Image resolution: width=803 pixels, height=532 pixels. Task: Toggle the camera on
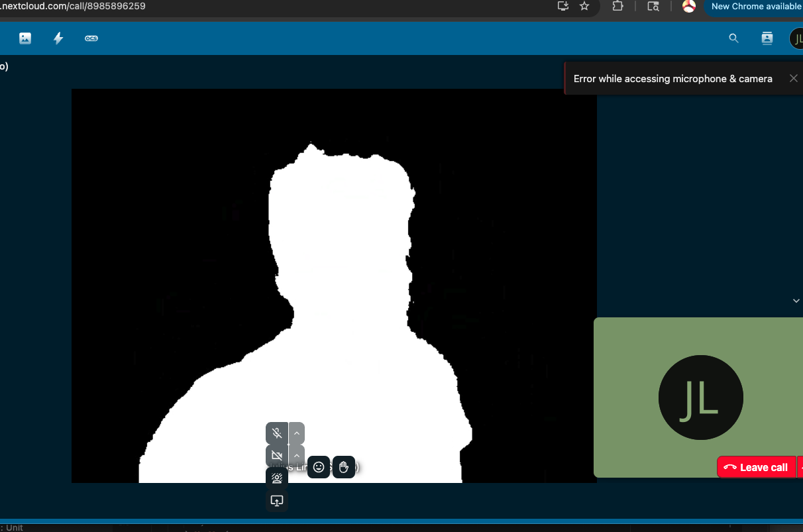click(x=276, y=455)
